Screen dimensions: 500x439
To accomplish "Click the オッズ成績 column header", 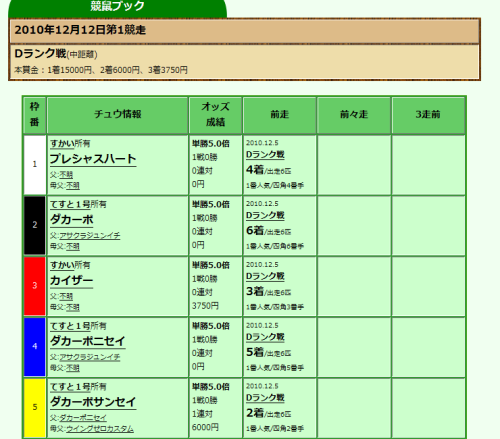I will [x=215, y=115].
